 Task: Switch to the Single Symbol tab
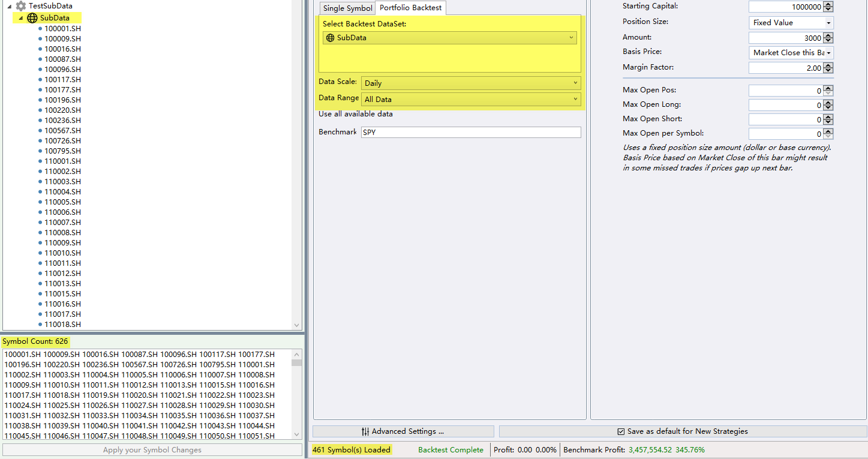pos(347,8)
